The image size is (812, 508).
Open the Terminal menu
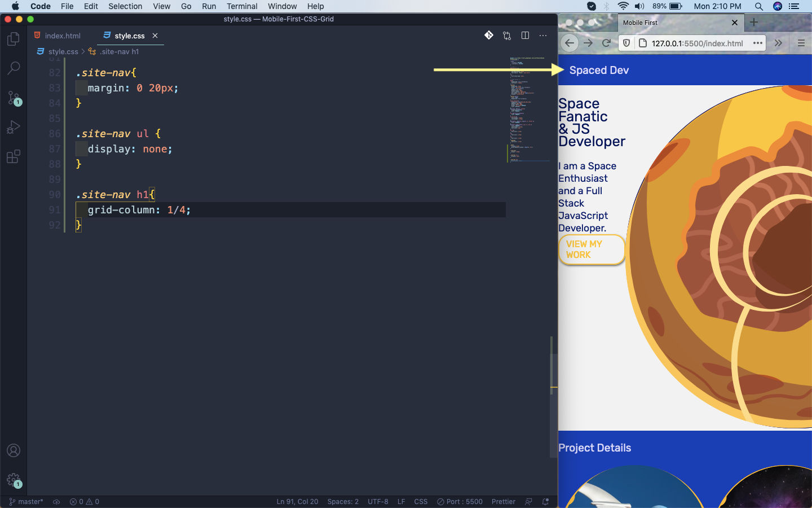(242, 6)
